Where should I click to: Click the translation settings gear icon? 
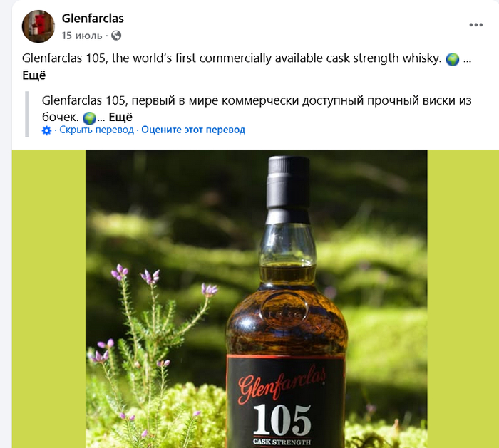tap(46, 130)
